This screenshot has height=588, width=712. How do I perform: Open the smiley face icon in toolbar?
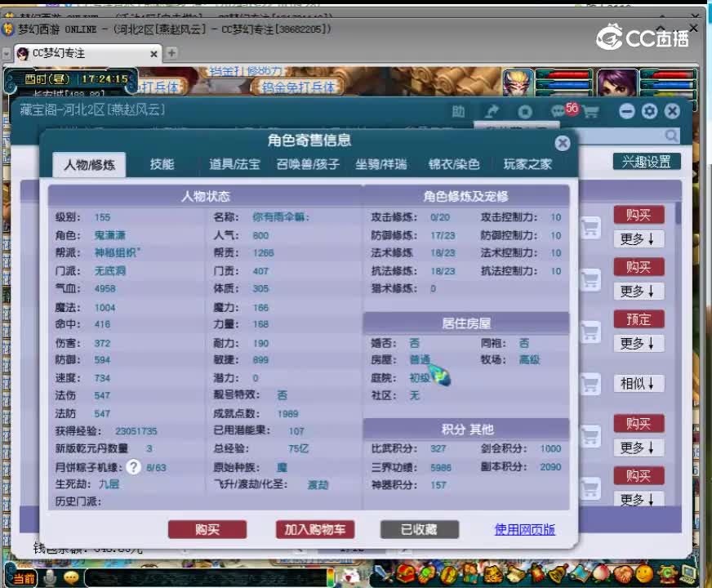645,575
